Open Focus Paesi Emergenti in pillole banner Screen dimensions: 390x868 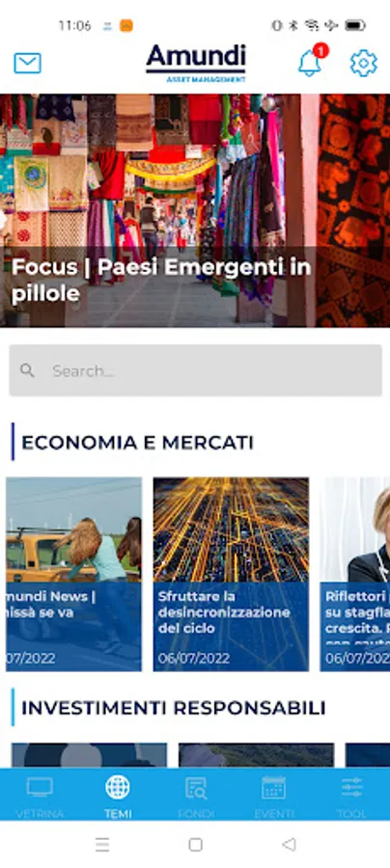point(195,210)
